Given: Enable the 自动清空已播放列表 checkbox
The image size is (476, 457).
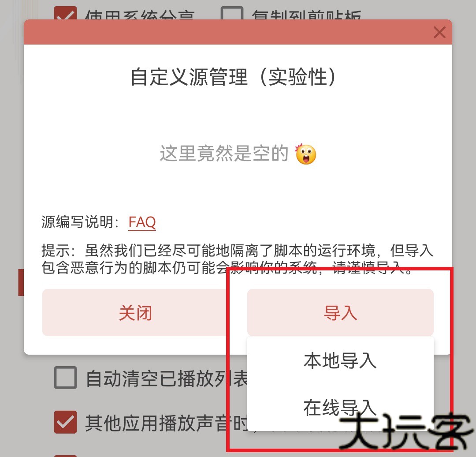Looking at the screenshot, I should 65,378.
